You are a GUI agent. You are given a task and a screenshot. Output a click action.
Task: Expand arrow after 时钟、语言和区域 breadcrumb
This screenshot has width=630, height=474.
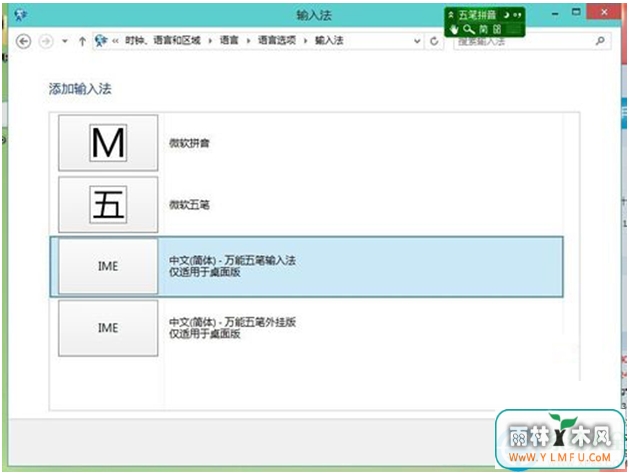click(210, 41)
